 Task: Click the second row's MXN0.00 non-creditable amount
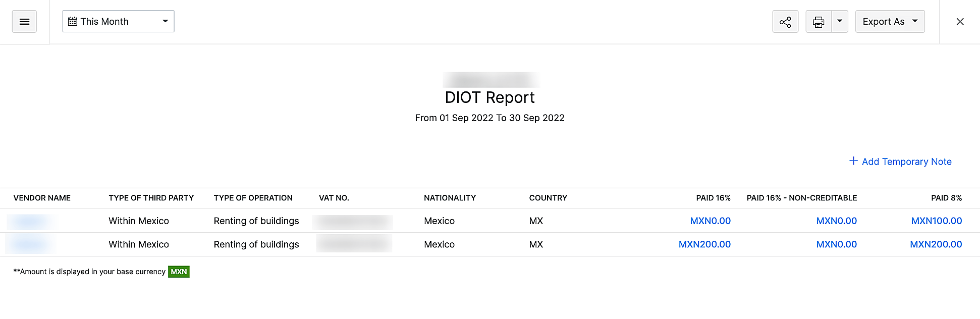836,244
